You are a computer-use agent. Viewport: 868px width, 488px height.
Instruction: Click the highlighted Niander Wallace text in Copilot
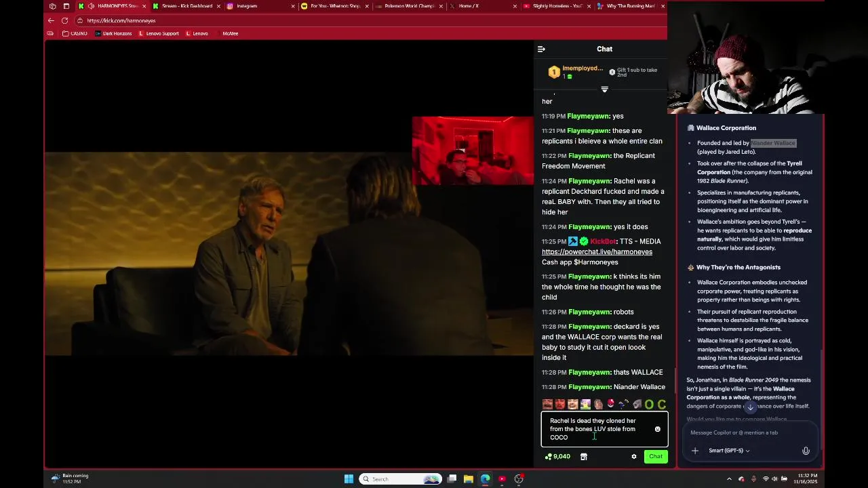[773, 143]
